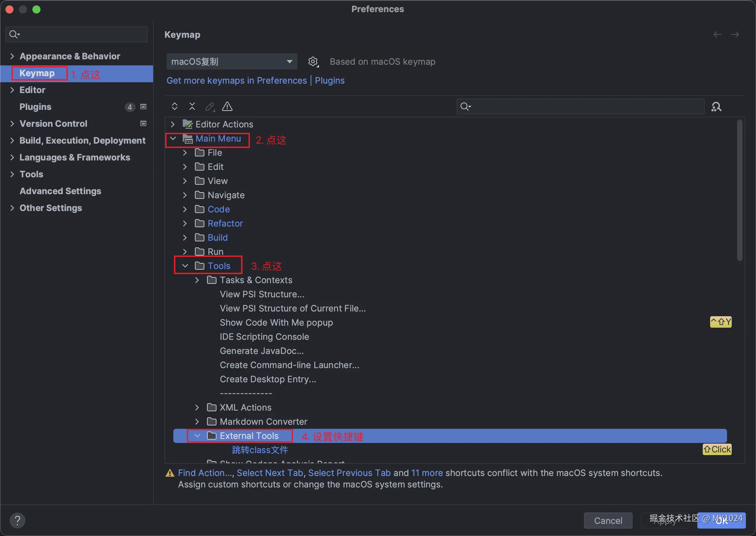The height and width of the screenshot is (536, 756).
Task: Click the show conflicts warning icon
Action: click(227, 107)
